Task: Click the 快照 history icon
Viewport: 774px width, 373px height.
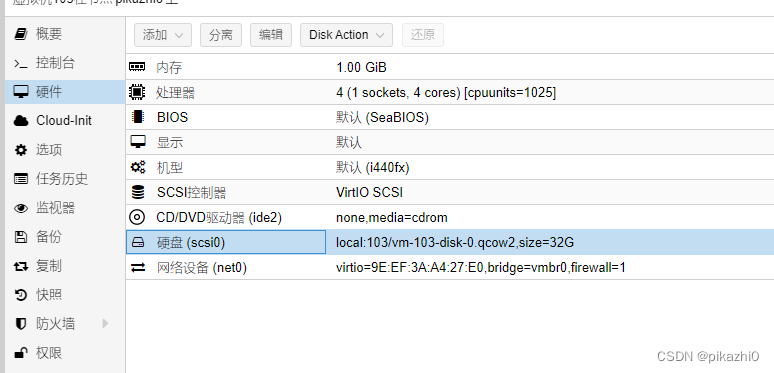Action: click(21, 295)
